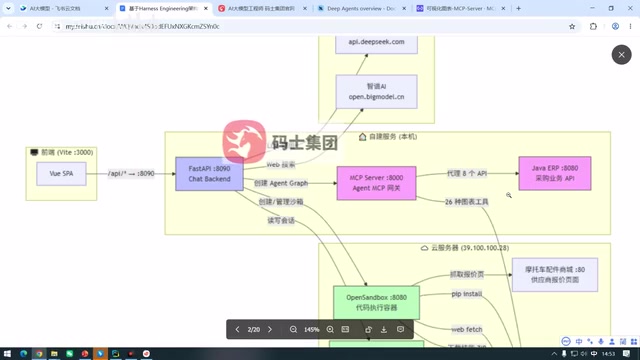Go to the next image in viewer toolbar
Screen dimensions: 640x360
point(270,329)
